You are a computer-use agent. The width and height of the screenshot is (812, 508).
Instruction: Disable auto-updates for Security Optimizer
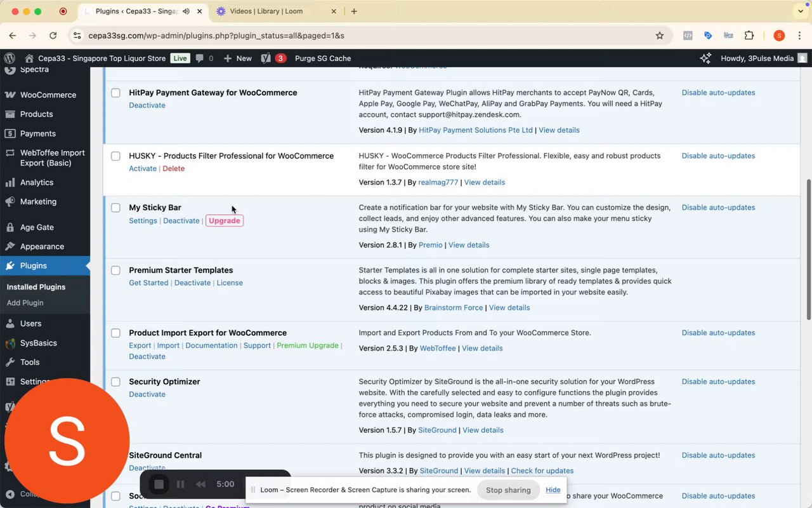[x=718, y=382]
